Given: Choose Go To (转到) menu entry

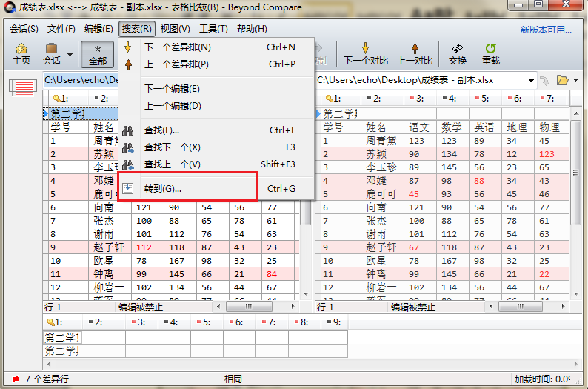Looking at the screenshot, I should coord(216,188).
